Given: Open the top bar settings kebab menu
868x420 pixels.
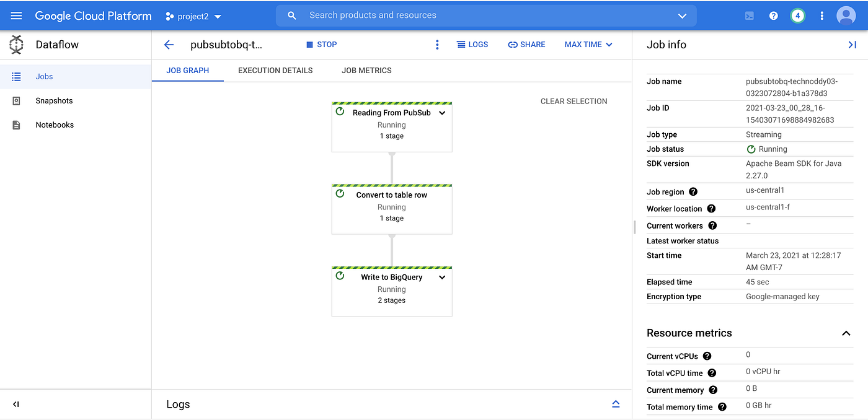Looking at the screenshot, I should pyautogui.click(x=822, y=15).
